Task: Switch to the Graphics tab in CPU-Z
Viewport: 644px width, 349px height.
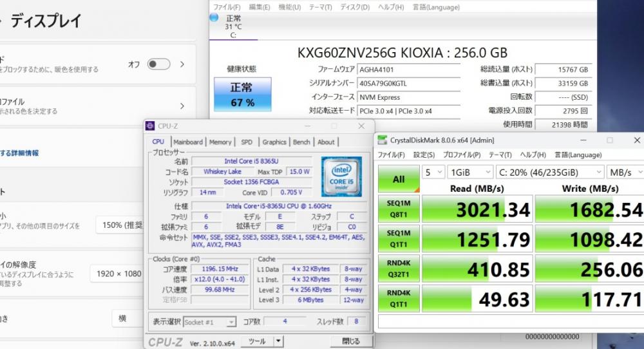Action: (x=274, y=142)
